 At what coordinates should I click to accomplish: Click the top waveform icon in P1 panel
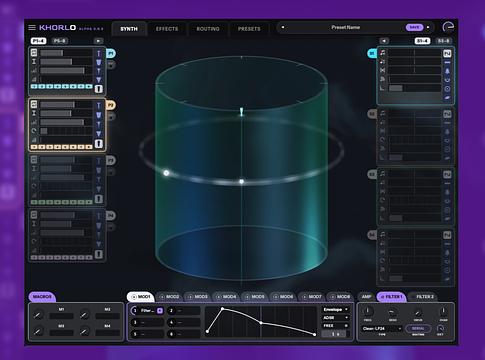[x=34, y=53]
